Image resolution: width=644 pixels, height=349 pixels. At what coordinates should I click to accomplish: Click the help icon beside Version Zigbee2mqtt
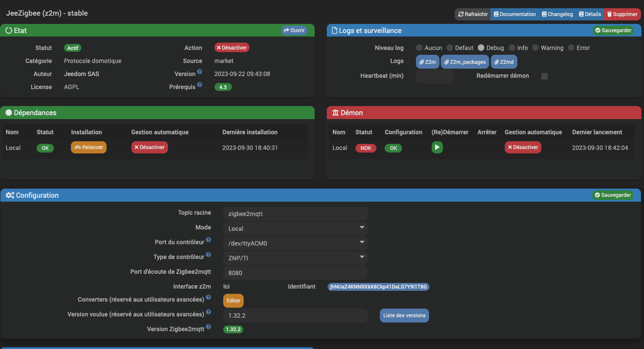208,327
